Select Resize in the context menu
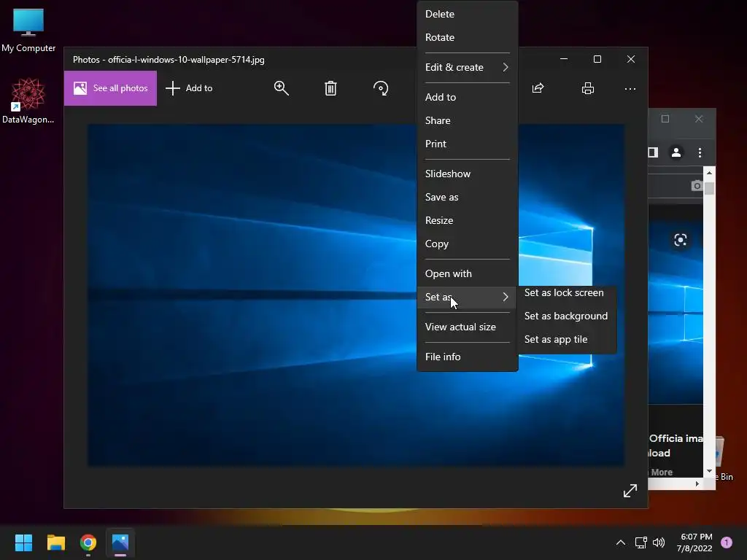This screenshot has height=560, width=747. 468,220
